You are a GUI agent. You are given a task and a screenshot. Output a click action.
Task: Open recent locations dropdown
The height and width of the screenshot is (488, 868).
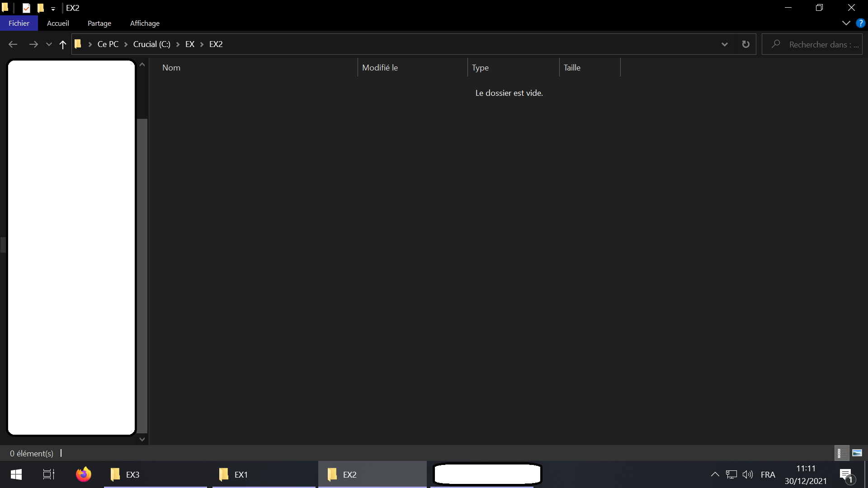[49, 44]
